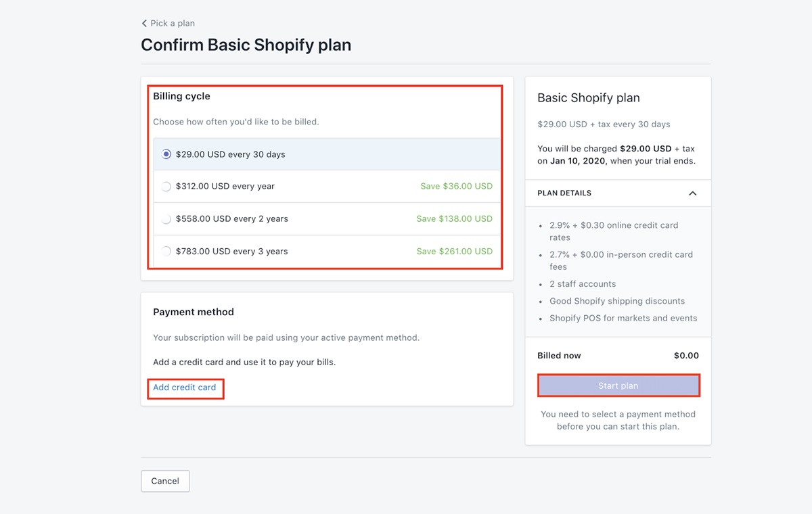Go back via the Pick a plan link

pyautogui.click(x=173, y=24)
